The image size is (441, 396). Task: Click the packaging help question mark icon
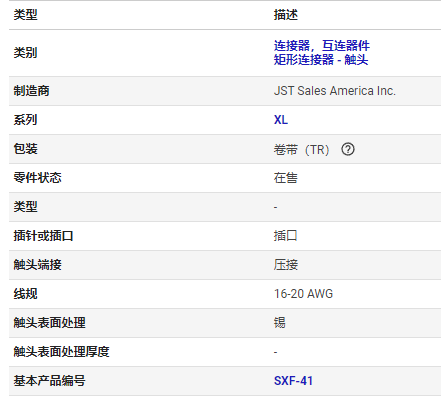348,149
